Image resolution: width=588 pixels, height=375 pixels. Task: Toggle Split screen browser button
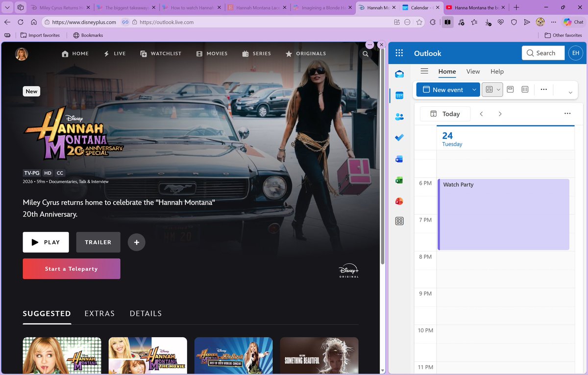pos(447,22)
